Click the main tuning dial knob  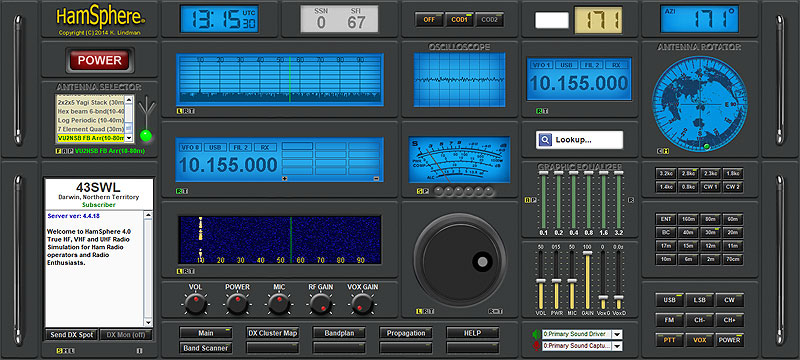point(460,260)
